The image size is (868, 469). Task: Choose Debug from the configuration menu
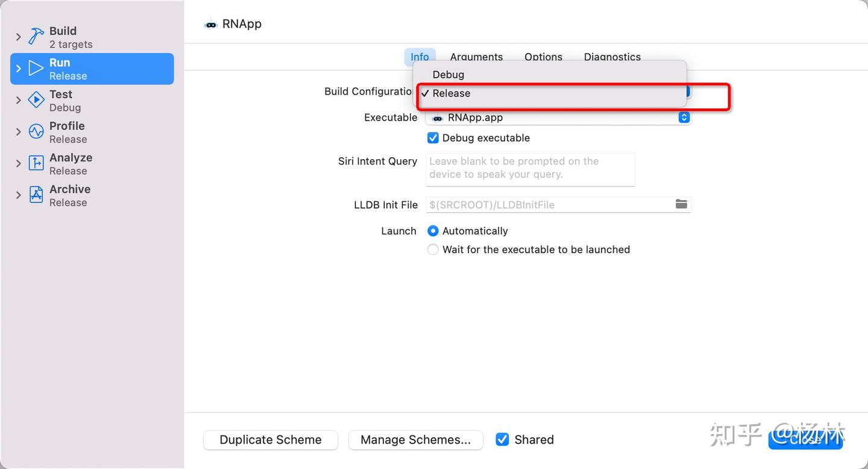(x=448, y=75)
